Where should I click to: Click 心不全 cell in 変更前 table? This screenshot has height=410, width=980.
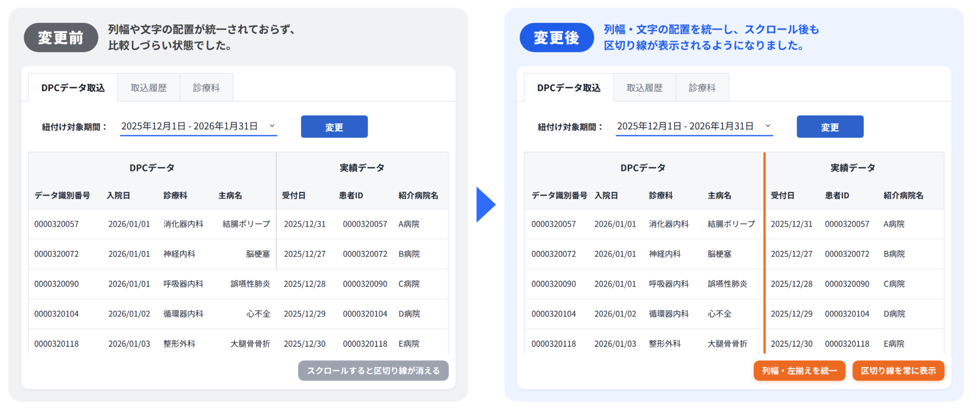(258, 314)
